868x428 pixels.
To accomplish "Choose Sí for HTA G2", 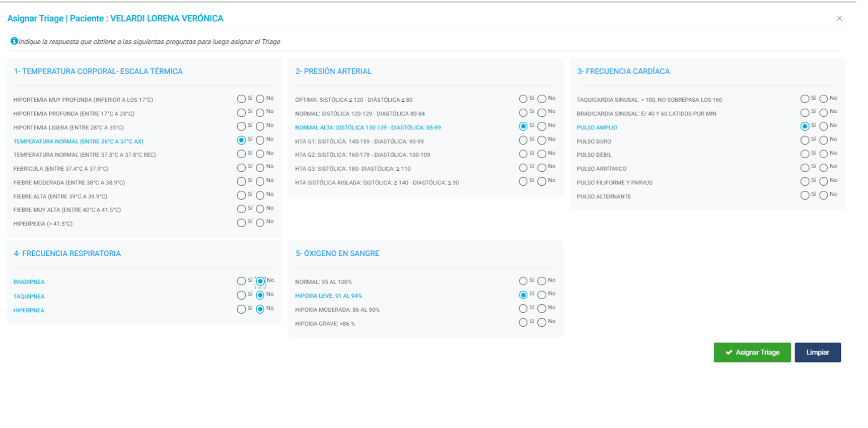I will point(523,154).
